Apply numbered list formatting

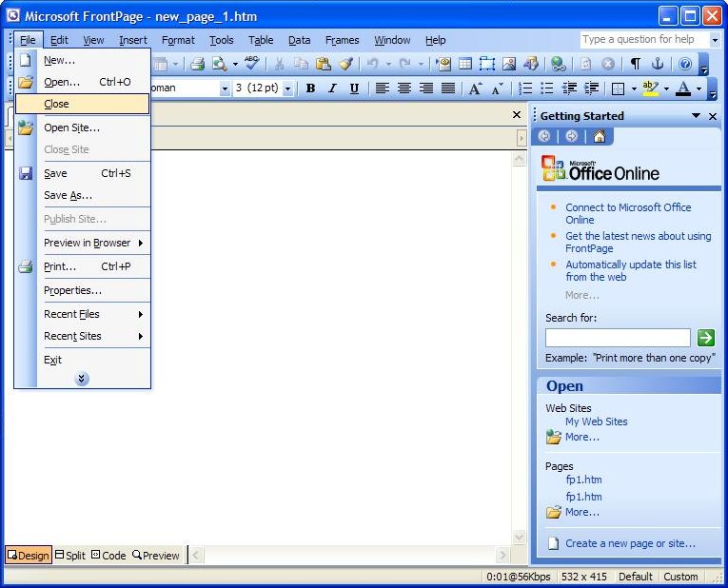point(524,88)
